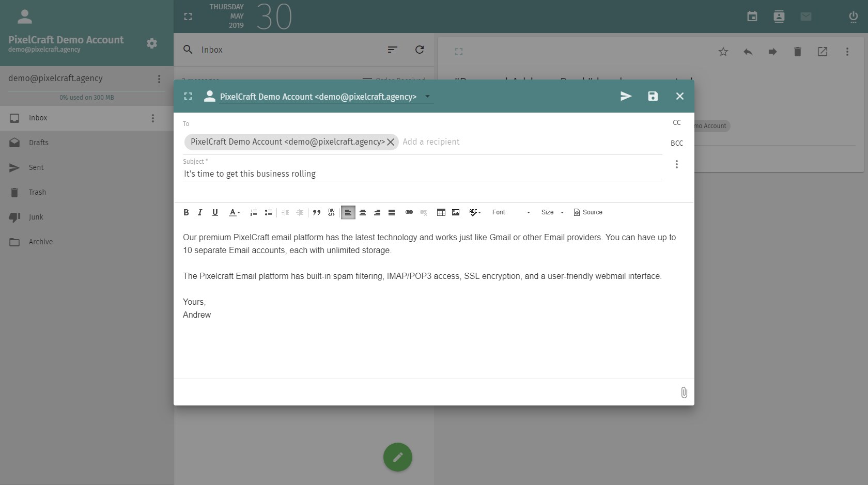Toggle underline formatting
Image resolution: width=868 pixels, height=485 pixels.
pos(215,212)
